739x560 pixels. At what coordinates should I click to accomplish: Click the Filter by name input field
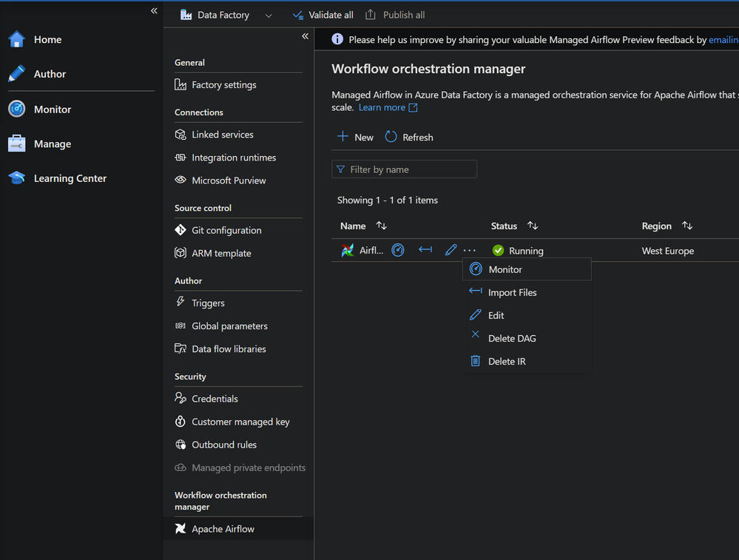411,169
